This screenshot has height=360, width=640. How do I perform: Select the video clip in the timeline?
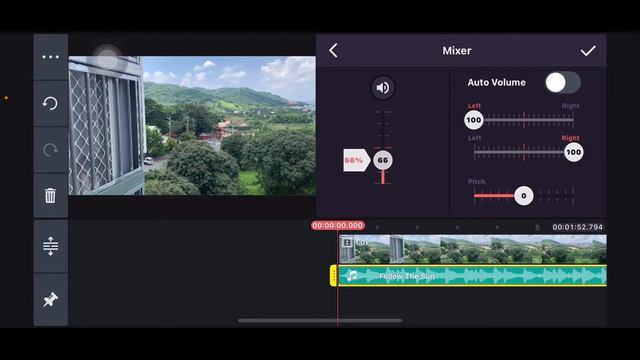coord(472,249)
